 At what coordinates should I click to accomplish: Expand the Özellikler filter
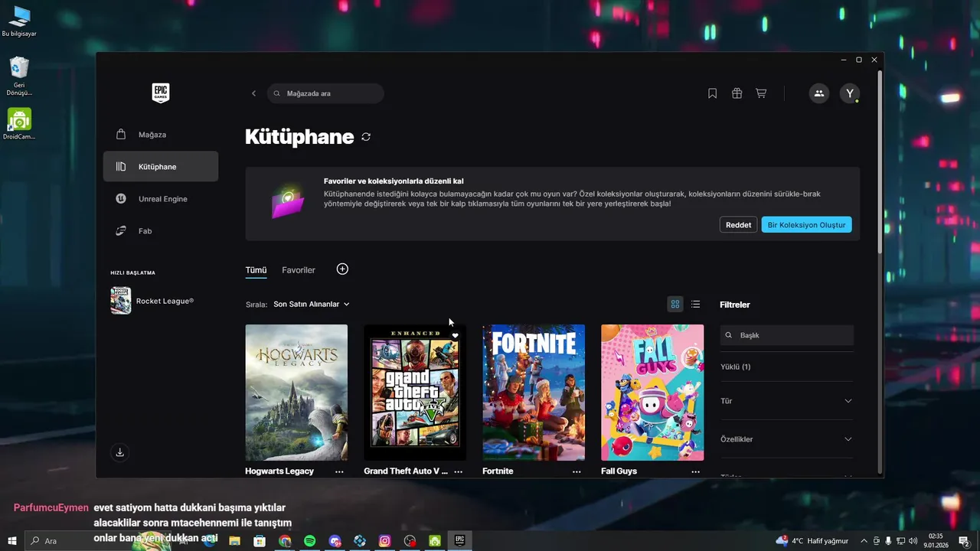pos(786,439)
